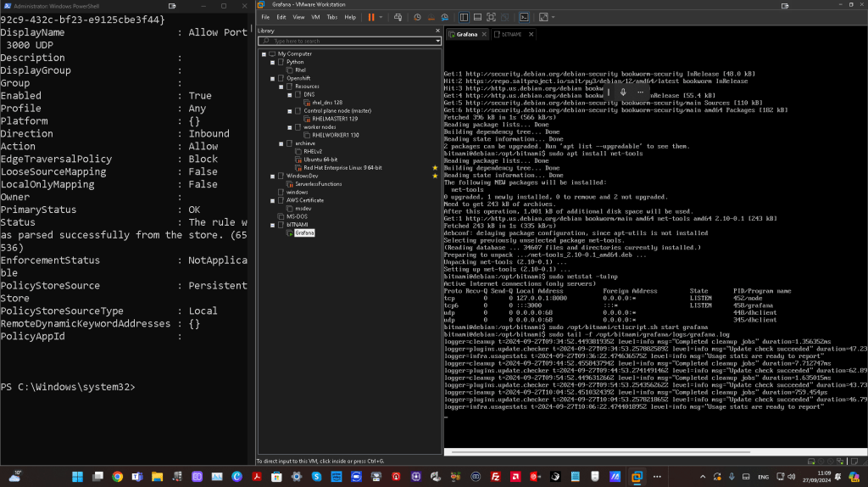
Task: Open Google Chrome from the taskbar
Action: click(117, 477)
